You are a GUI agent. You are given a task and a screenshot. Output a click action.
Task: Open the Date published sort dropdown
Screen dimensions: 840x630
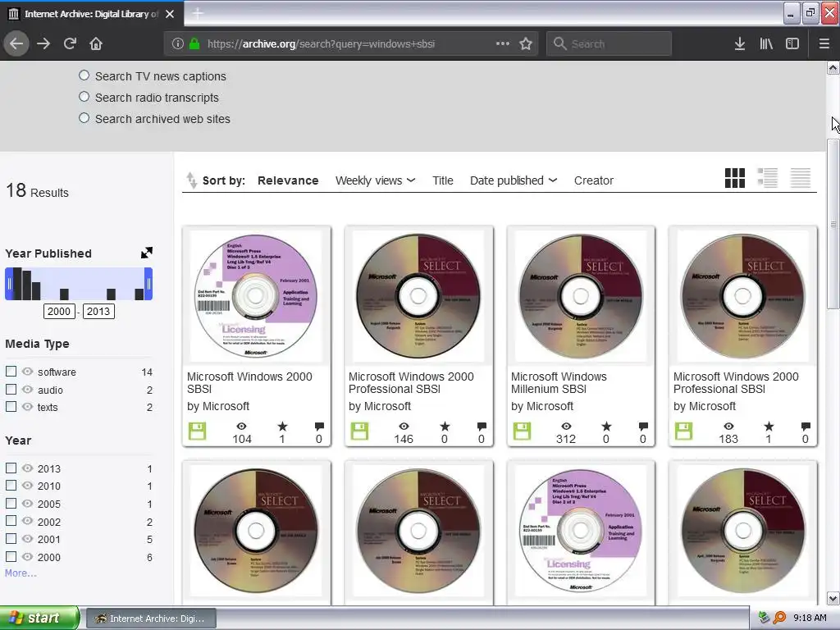(x=514, y=180)
